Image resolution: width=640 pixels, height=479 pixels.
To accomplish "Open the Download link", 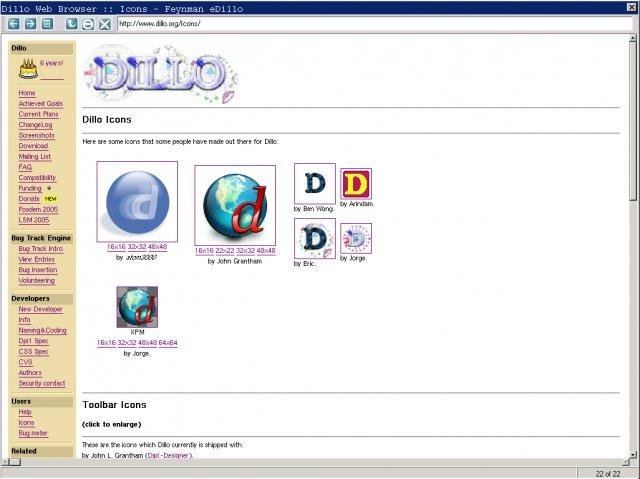I will 33,146.
